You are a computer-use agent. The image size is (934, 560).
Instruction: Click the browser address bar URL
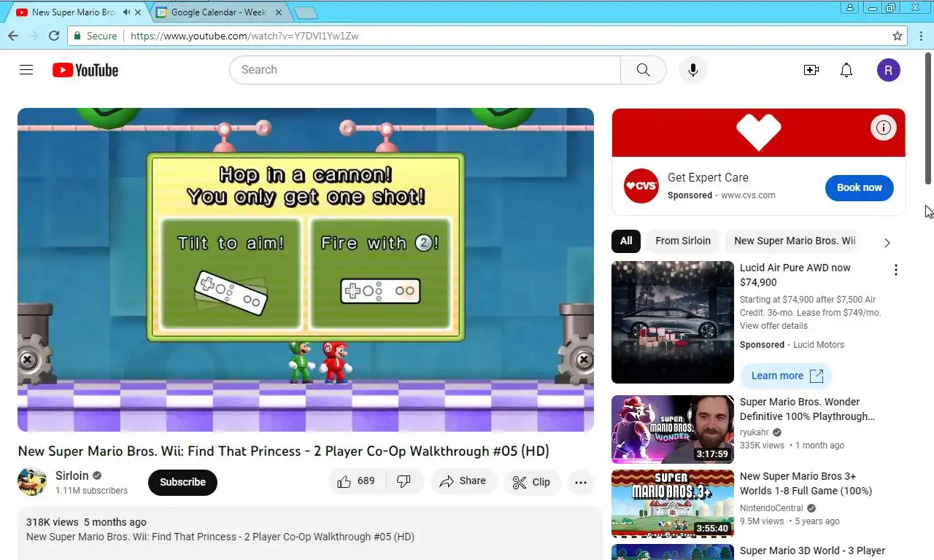[244, 36]
